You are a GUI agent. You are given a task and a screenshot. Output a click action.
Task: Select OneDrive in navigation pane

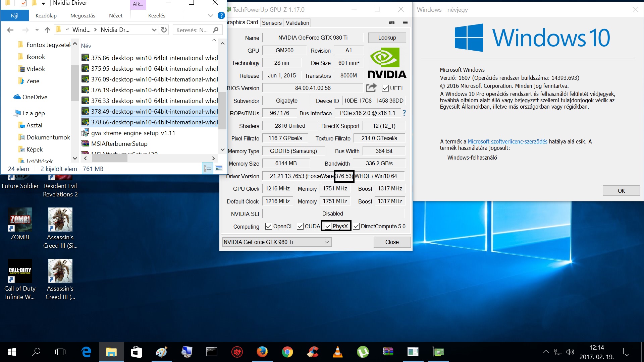click(x=30, y=97)
